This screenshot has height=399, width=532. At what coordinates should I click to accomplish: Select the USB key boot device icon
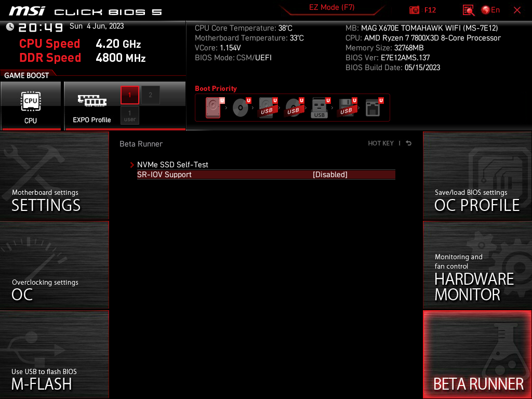pyautogui.click(x=320, y=108)
